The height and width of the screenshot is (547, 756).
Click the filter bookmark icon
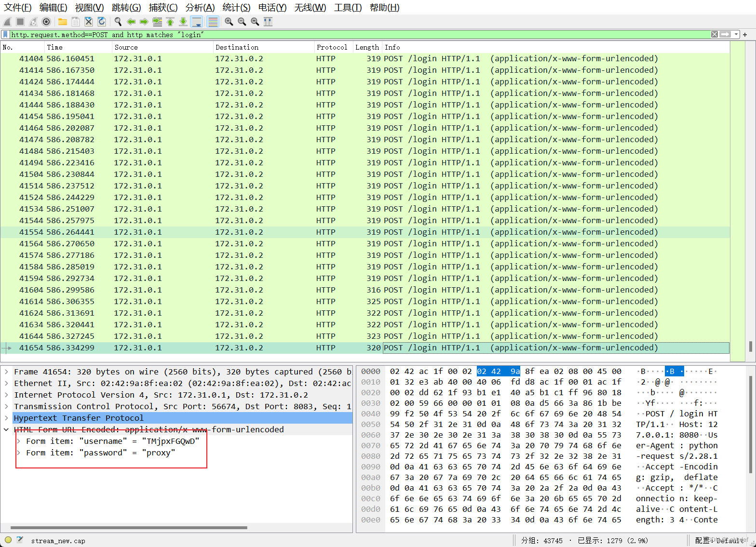(5, 34)
